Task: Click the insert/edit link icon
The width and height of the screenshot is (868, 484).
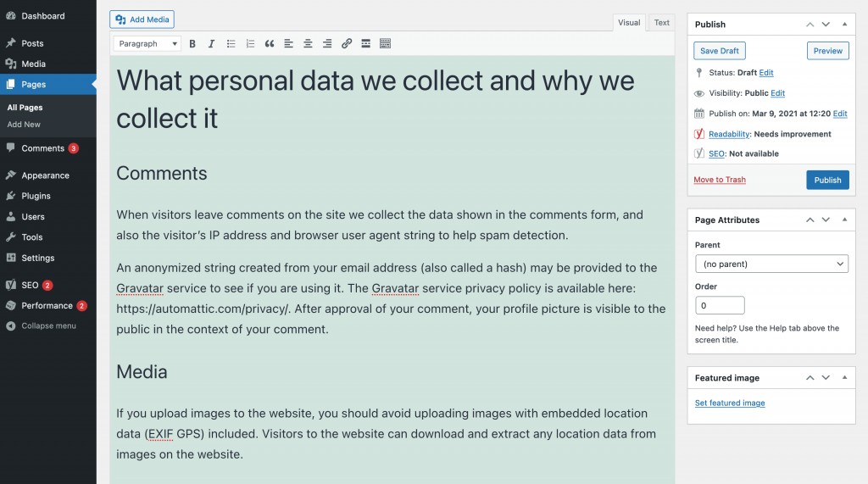Action: (347, 43)
